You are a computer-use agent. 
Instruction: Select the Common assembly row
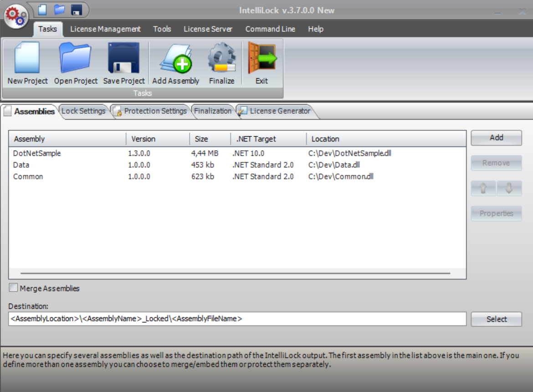point(237,176)
